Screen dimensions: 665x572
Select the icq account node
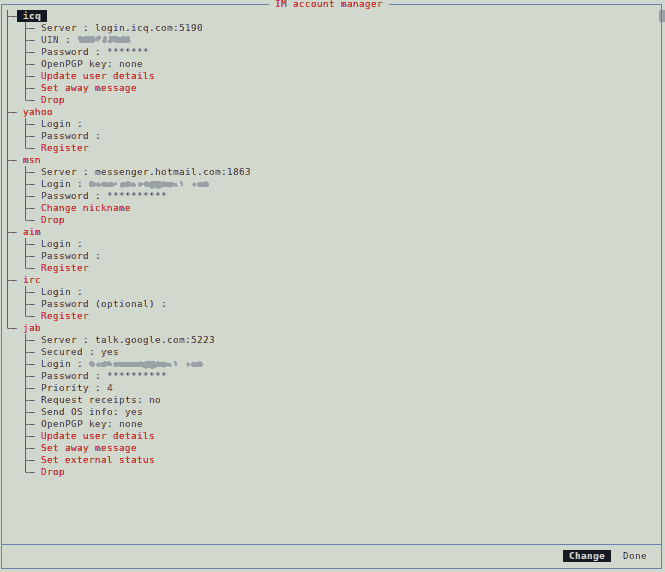coord(32,16)
